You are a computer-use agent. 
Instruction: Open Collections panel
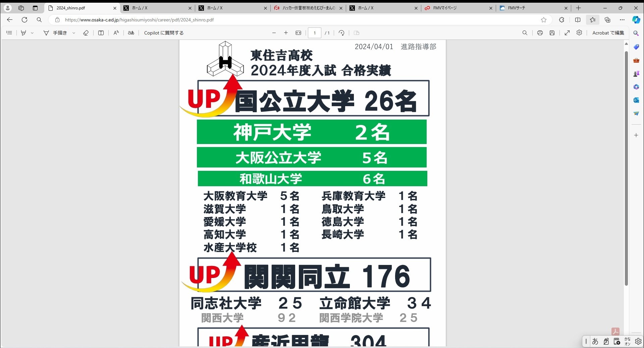click(x=607, y=20)
